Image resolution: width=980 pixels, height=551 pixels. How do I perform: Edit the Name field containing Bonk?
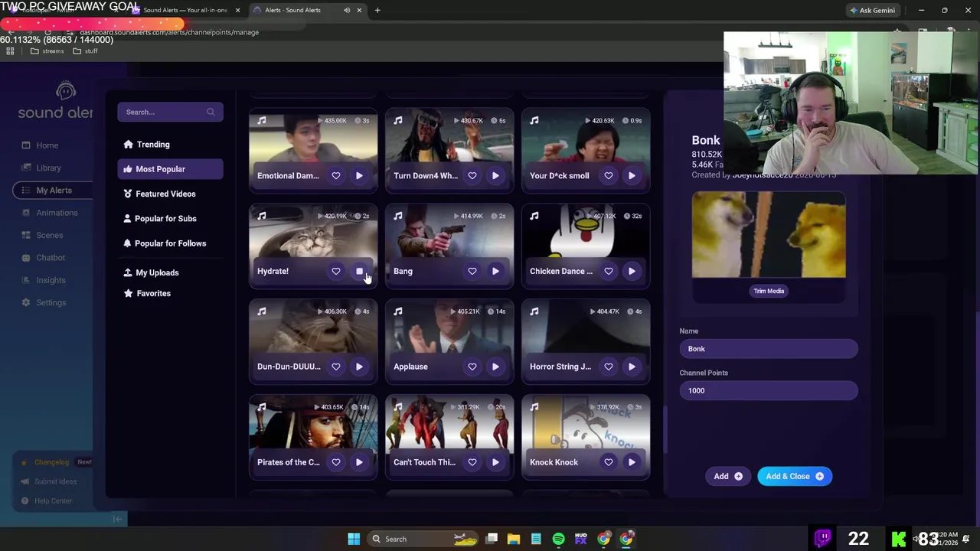tap(769, 349)
